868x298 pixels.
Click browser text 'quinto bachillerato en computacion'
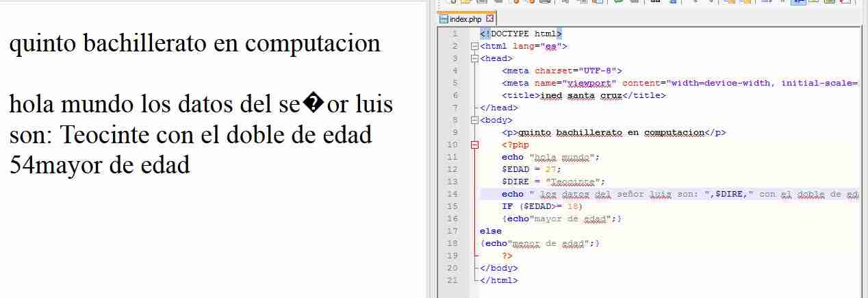[194, 44]
